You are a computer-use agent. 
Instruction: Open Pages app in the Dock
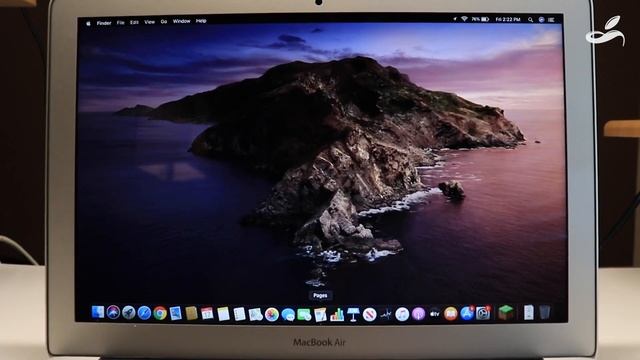[320, 315]
